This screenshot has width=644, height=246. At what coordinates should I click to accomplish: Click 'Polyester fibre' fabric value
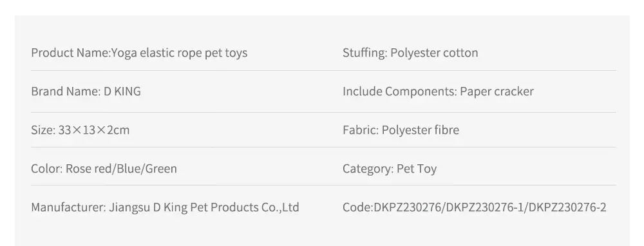[421, 130]
